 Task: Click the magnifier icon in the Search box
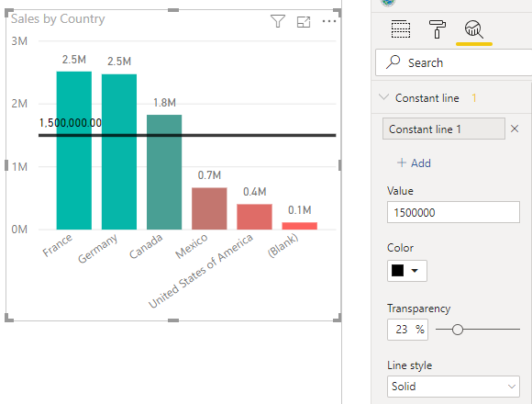(x=393, y=62)
